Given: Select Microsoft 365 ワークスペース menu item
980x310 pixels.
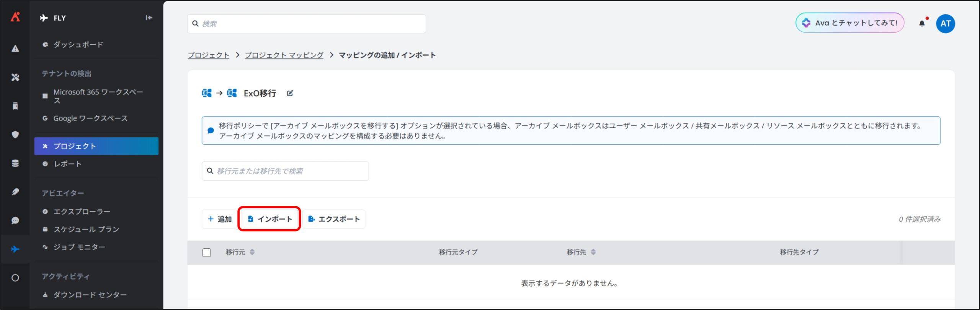Looking at the screenshot, I should tap(98, 96).
